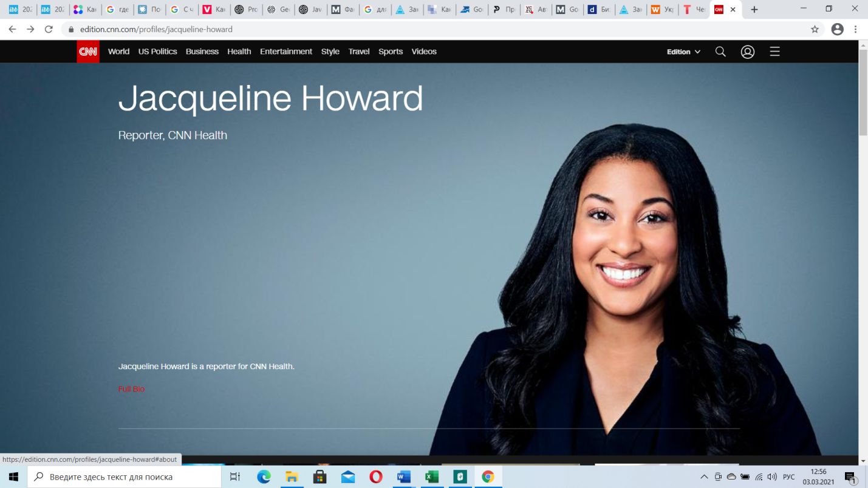Open Microsoft Store from the taskbar
This screenshot has height=488, width=868.
point(320,477)
